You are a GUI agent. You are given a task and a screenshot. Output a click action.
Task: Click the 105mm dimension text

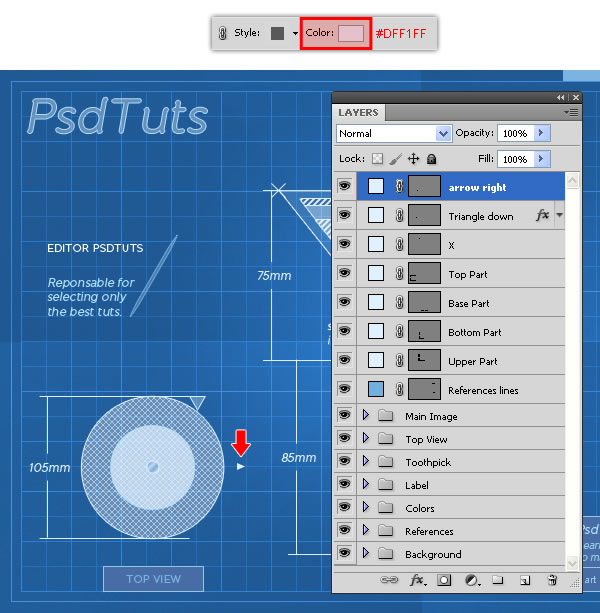[x=50, y=468]
